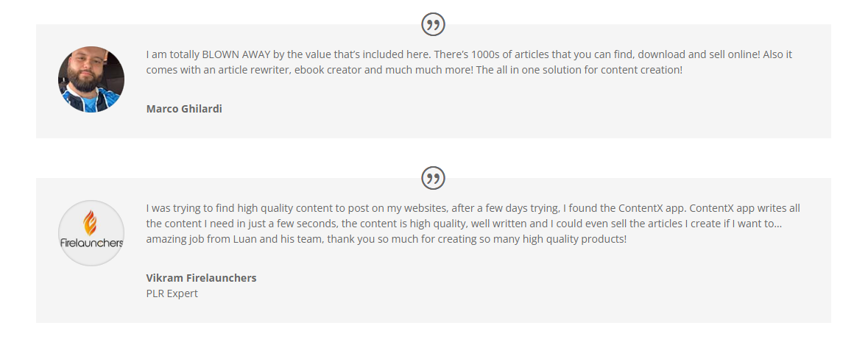This screenshot has height=342, width=868.
Task: Click the name Vikram Firelaunchers
Action: pos(201,278)
